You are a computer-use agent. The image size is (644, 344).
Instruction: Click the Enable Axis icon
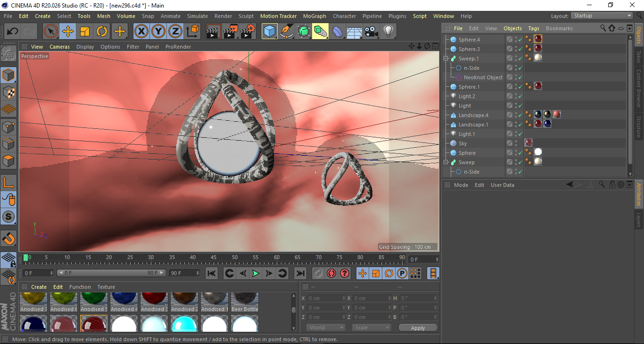click(8, 182)
